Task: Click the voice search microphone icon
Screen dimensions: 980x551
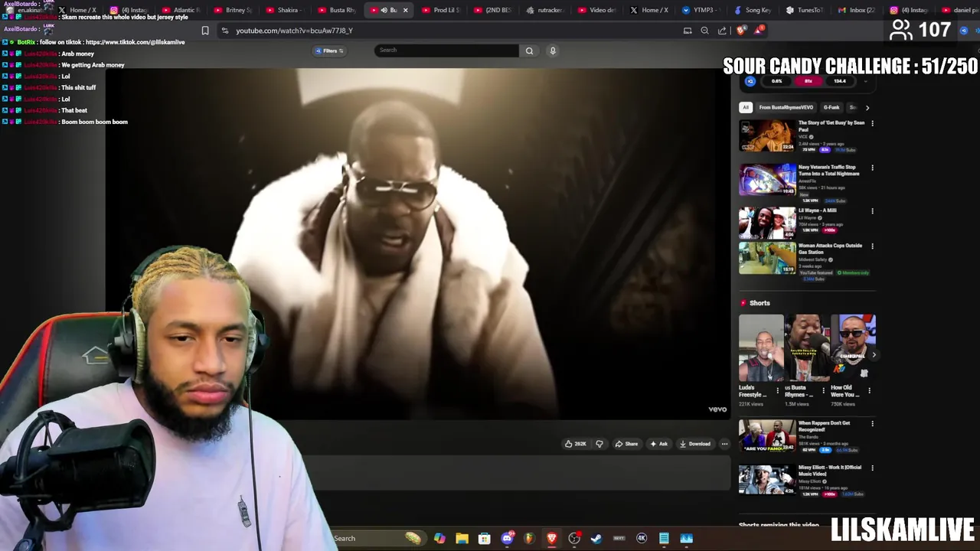Action: pyautogui.click(x=553, y=51)
